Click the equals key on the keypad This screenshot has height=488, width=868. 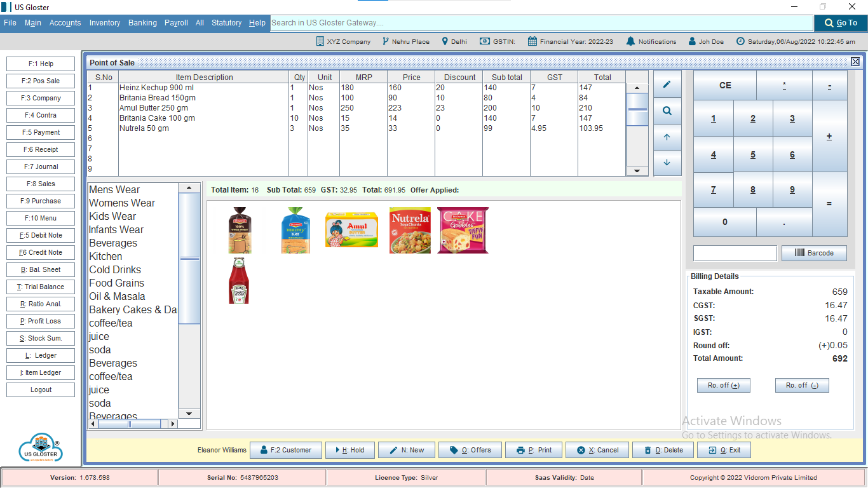point(829,204)
